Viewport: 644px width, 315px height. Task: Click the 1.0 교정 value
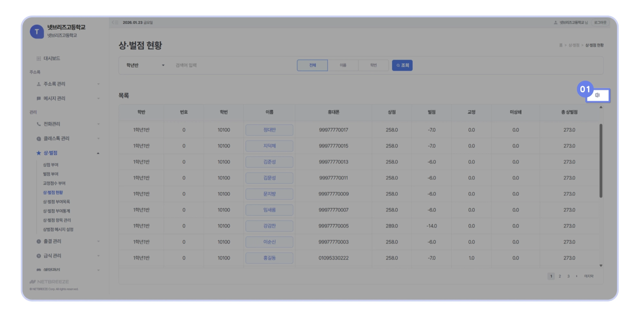point(471,258)
